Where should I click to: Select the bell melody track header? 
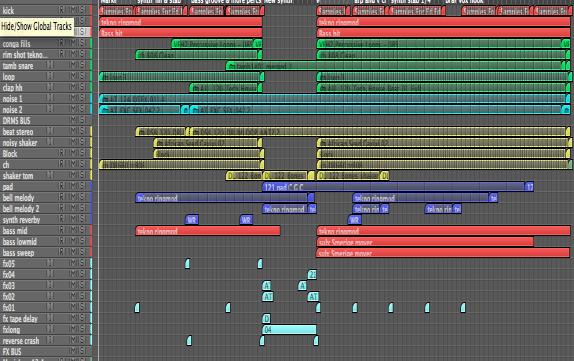[45, 198]
